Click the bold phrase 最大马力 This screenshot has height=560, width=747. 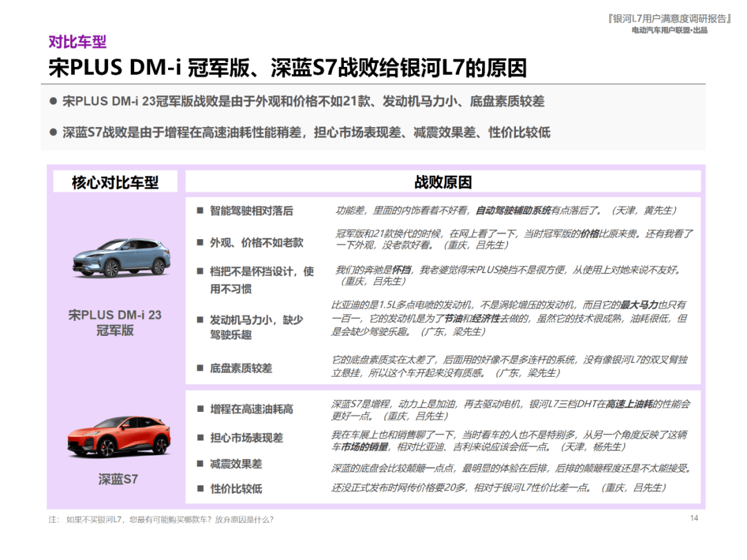[639, 305]
